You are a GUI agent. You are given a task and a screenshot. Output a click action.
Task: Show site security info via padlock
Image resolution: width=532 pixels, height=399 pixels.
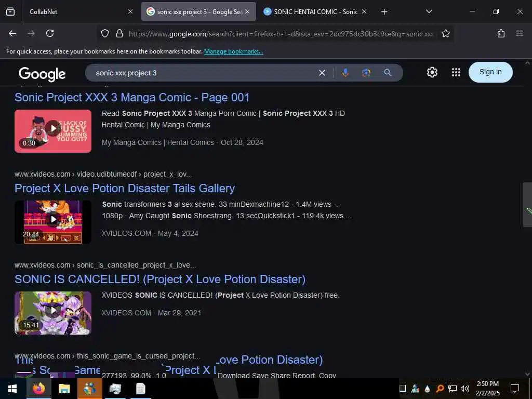pos(119,33)
